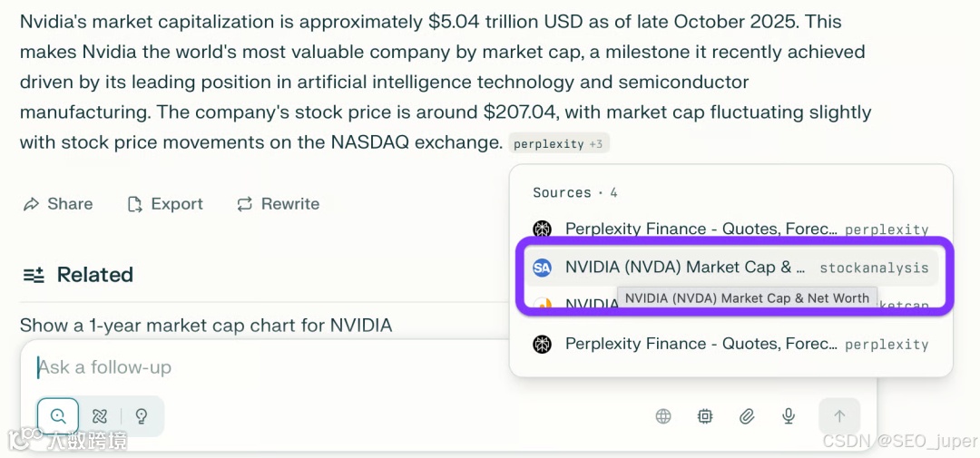Start voice dictation with the microphone icon
Image resolution: width=980 pixels, height=458 pixels.
click(789, 416)
